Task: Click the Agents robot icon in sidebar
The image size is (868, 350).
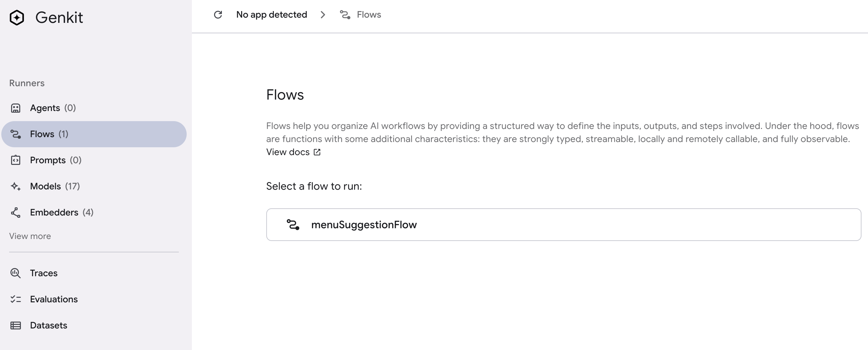Action: click(16, 108)
